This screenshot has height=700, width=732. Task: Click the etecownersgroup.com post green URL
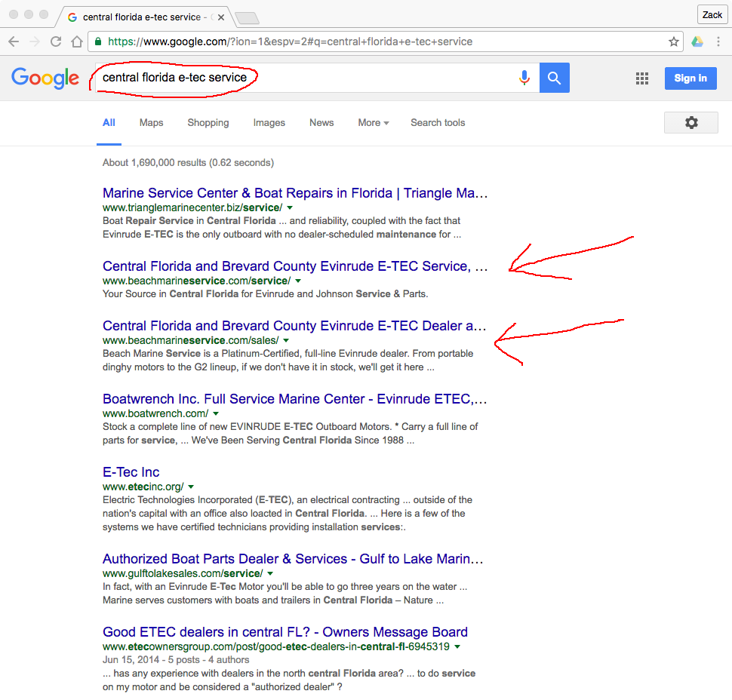click(276, 647)
